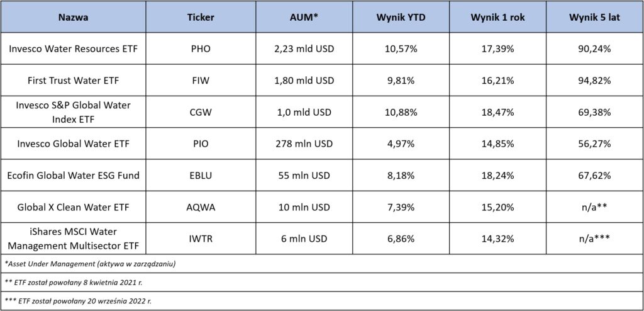644x311 pixels.
Task: Select the Wynik 5 lat header
Action: point(595,17)
